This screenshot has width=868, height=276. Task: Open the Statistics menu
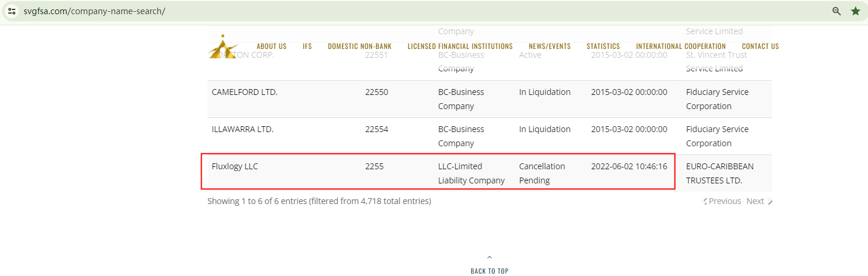point(603,46)
